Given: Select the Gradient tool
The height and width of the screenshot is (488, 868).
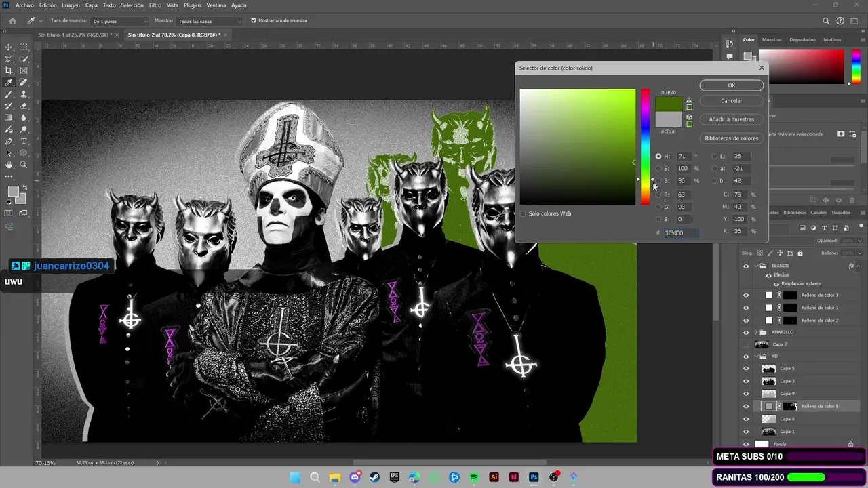Looking at the screenshot, I should [9, 117].
